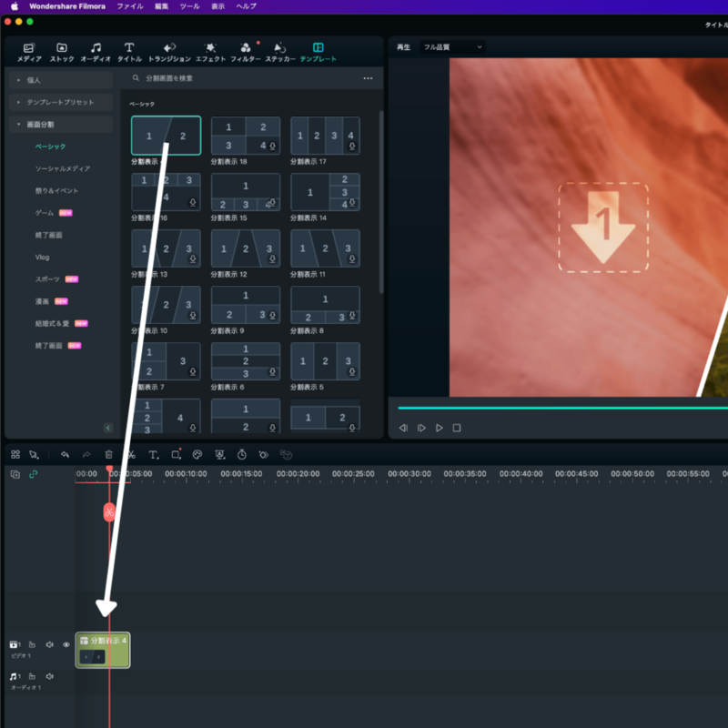The image size is (728, 728).
Task: Select the フィルター tab icon
Action: (x=246, y=48)
